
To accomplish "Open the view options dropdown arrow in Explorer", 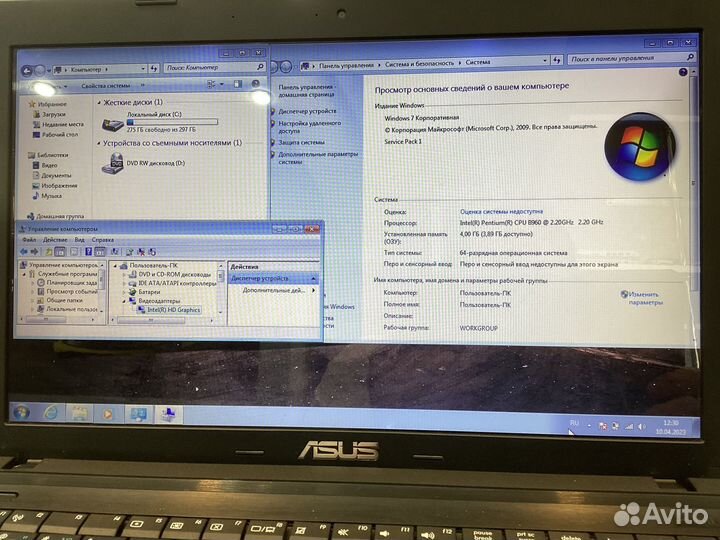I will click(x=222, y=84).
